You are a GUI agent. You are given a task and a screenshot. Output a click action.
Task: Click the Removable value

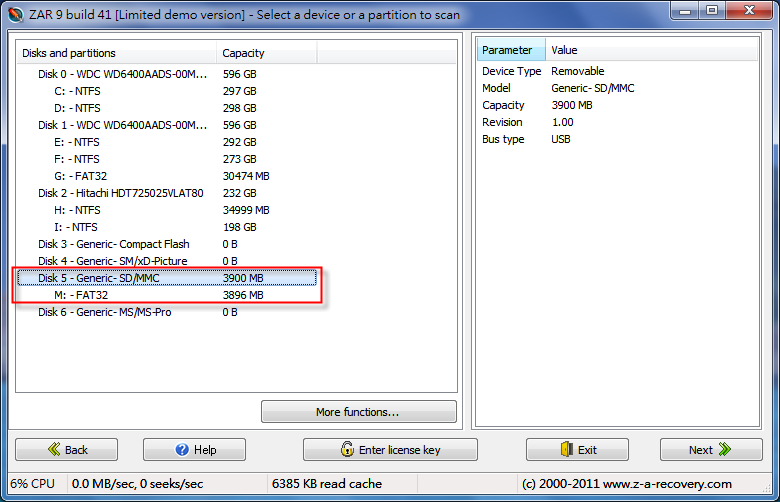click(578, 71)
